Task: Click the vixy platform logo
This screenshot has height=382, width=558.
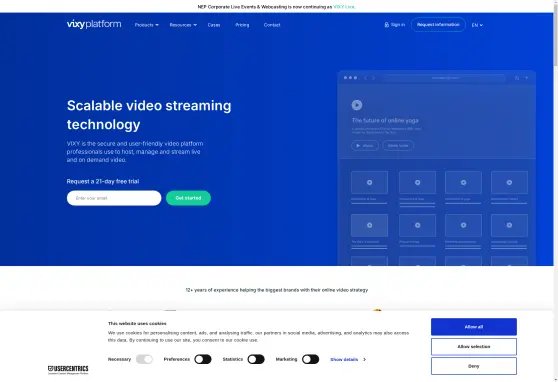Action: pyautogui.click(x=94, y=24)
